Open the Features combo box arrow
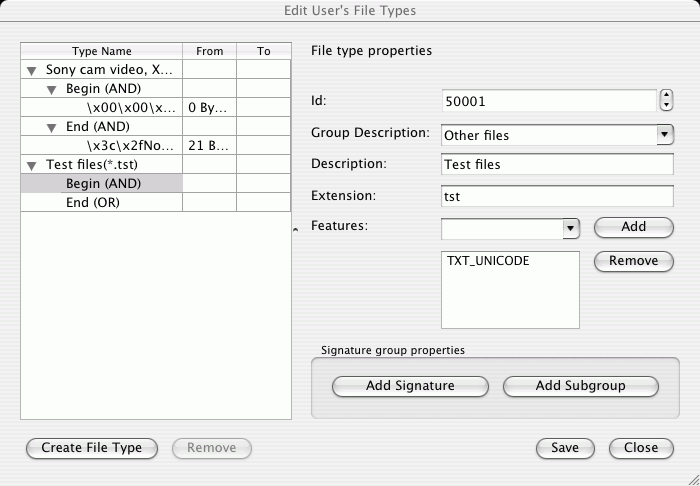Viewport: 700px width, 486px height. click(x=571, y=228)
